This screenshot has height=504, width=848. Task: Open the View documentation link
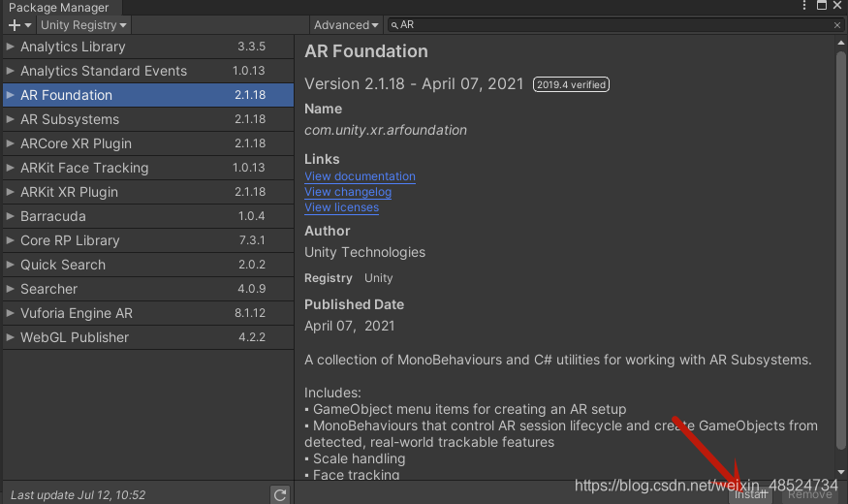(360, 176)
